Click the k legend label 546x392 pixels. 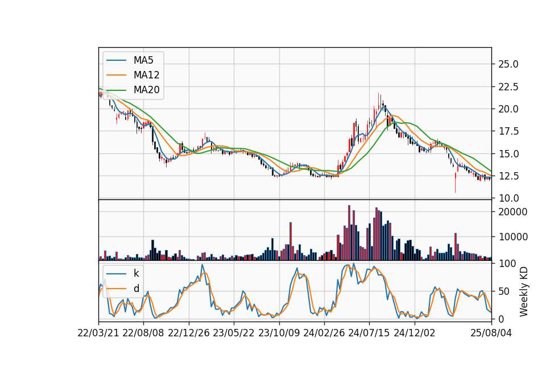pos(136,273)
